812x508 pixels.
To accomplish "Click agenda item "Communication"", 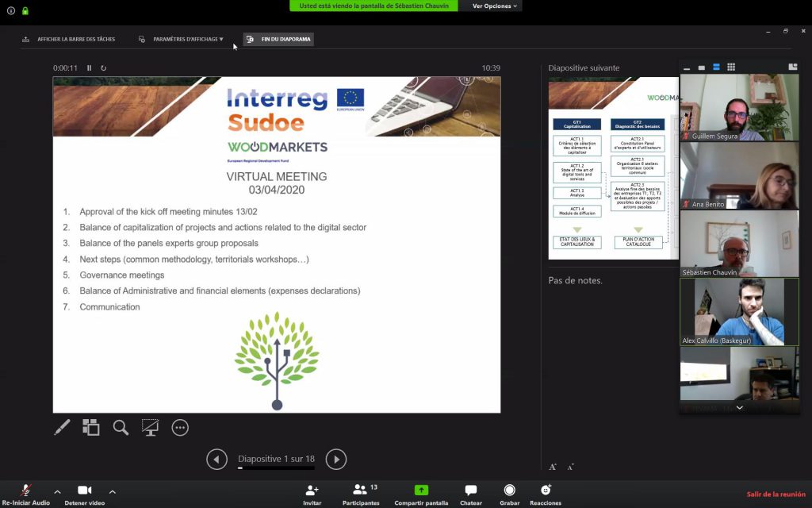I will tap(109, 307).
